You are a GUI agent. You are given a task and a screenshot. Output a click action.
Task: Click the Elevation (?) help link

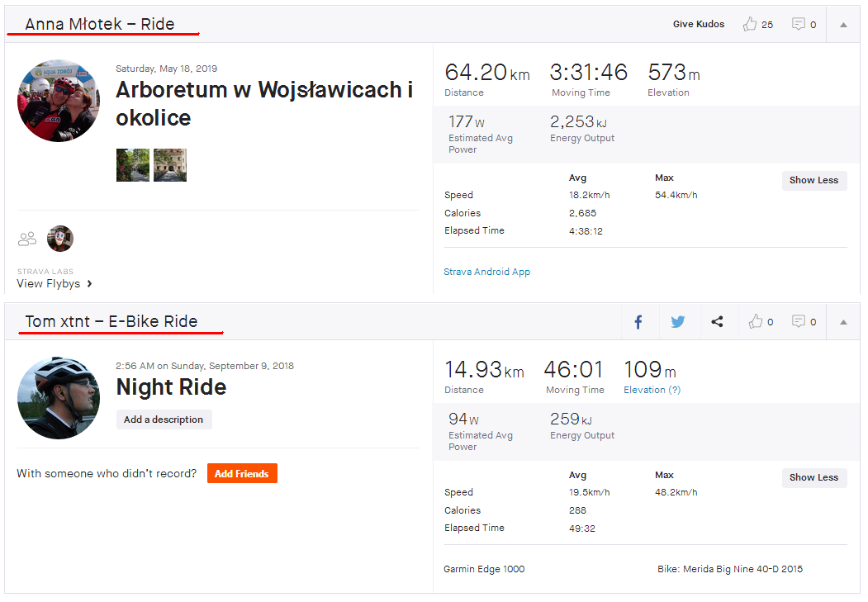coord(652,390)
